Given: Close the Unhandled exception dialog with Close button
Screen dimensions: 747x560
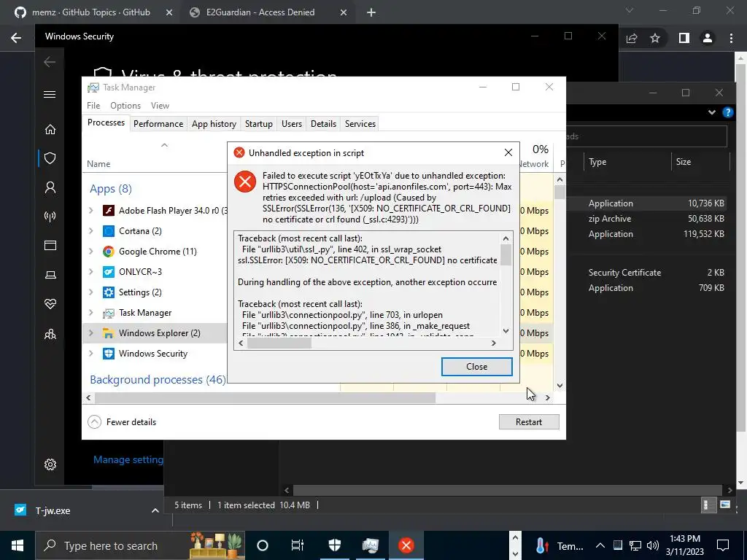Looking at the screenshot, I should point(476,367).
